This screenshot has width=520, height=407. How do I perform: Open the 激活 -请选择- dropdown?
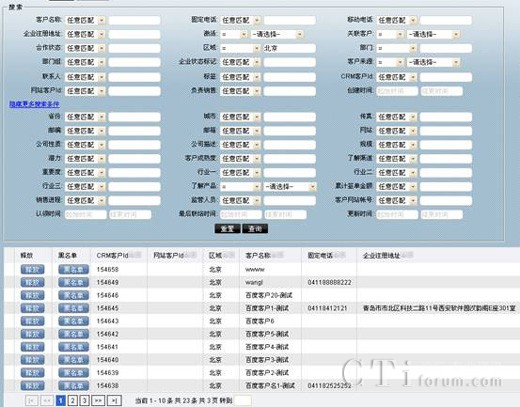click(277, 34)
